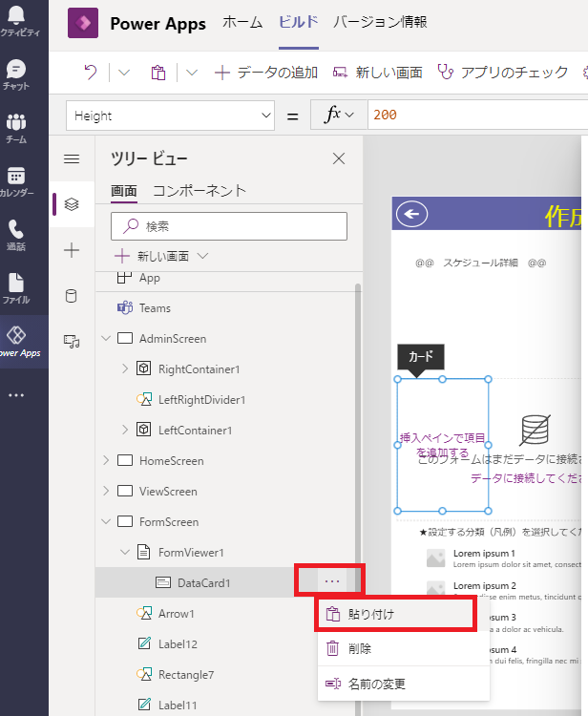Click the Power Apps logo tile

(x=83, y=23)
